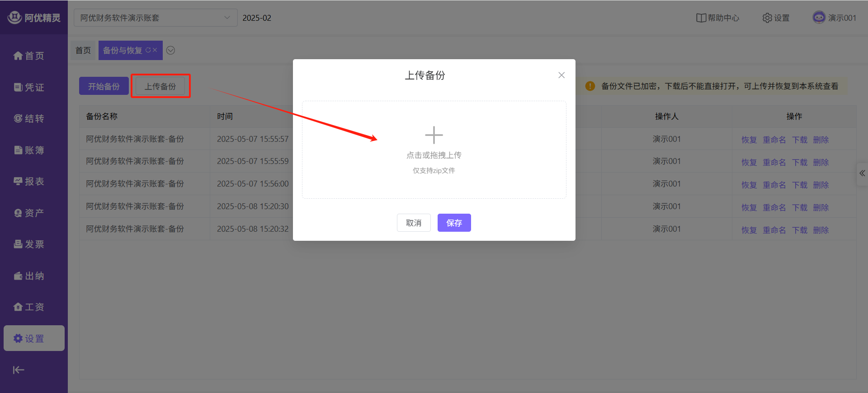Open the 首页 home sidebar item
868x393 pixels.
(x=29, y=56)
